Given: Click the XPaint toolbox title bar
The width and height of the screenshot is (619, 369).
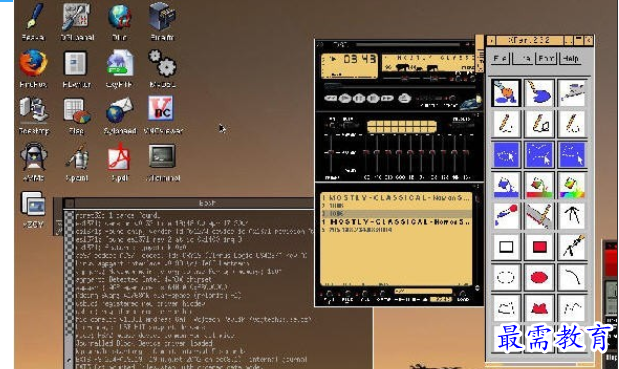Looking at the screenshot, I should click(x=529, y=40).
